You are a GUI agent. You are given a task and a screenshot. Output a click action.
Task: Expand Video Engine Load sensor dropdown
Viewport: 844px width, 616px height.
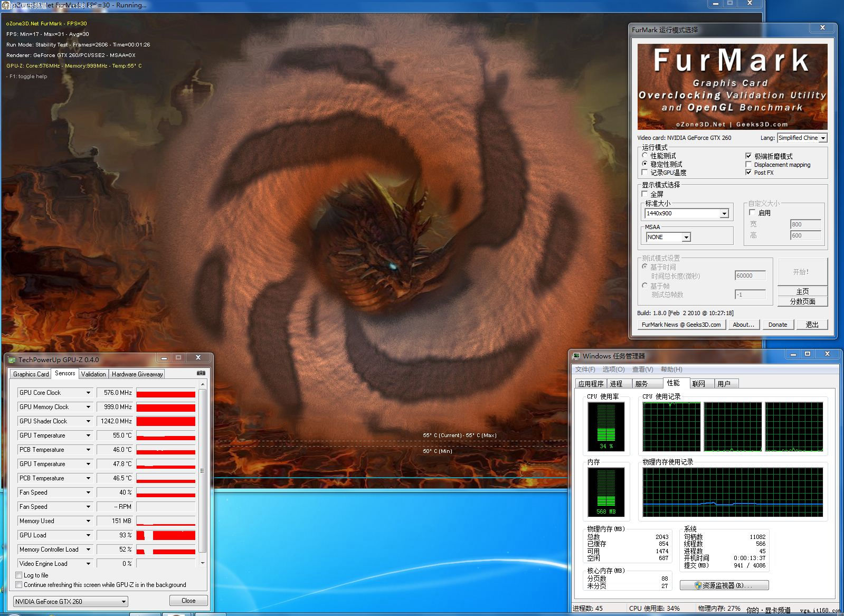tap(88, 564)
